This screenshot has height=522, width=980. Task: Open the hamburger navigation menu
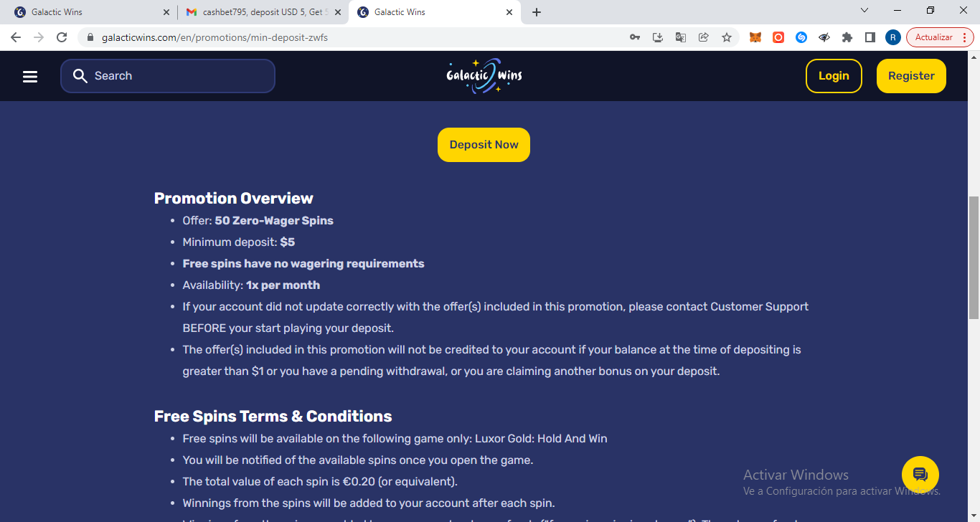pos(30,76)
